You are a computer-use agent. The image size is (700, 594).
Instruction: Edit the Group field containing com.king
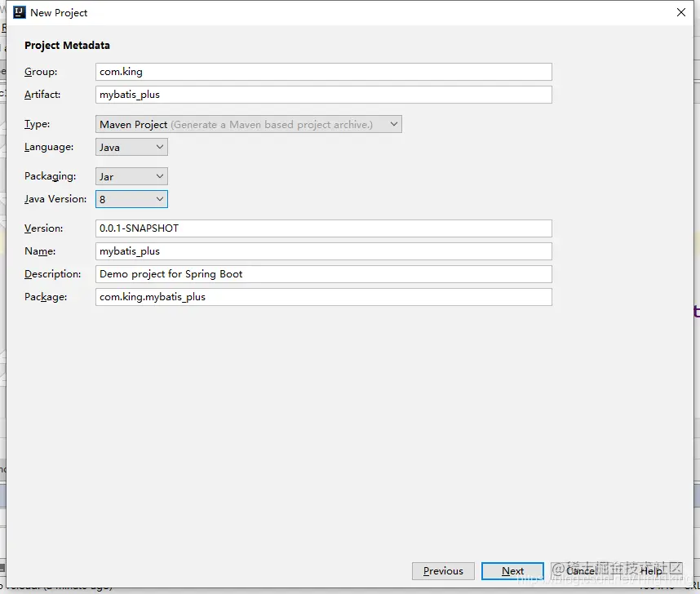(324, 72)
